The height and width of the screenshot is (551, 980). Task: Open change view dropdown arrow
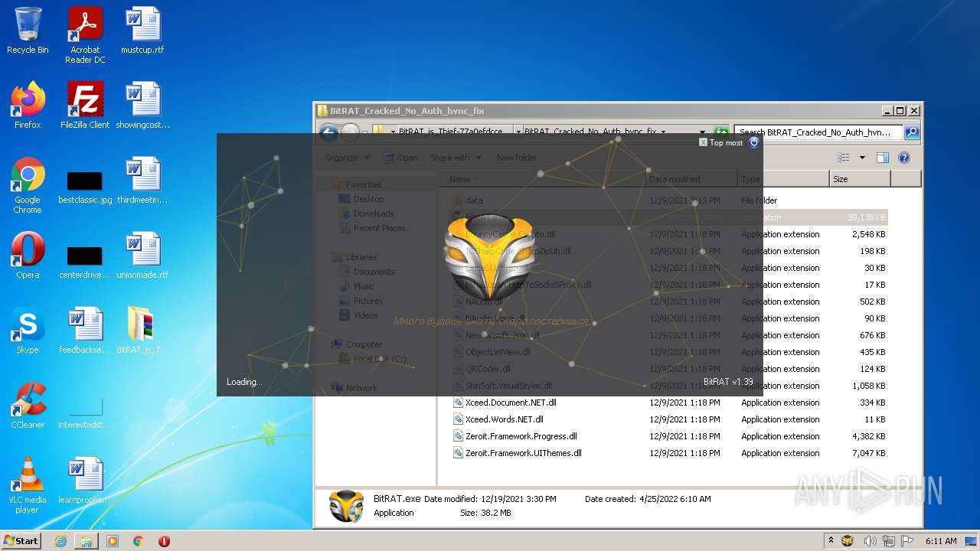click(862, 158)
